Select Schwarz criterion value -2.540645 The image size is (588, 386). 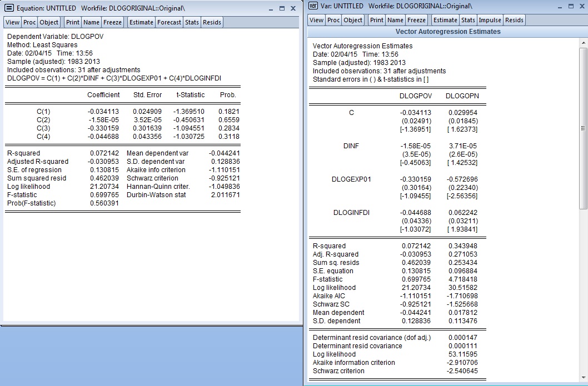pos(462,371)
